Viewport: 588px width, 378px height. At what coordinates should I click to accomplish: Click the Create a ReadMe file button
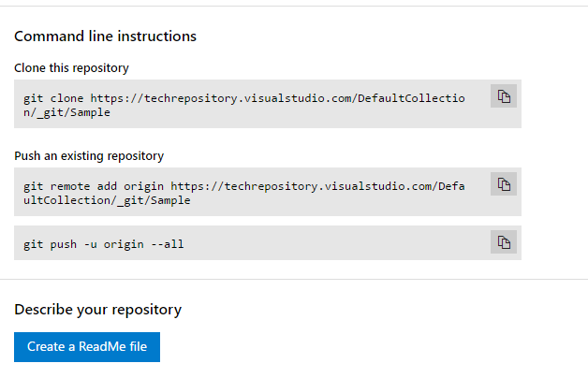click(x=87, y=347)
